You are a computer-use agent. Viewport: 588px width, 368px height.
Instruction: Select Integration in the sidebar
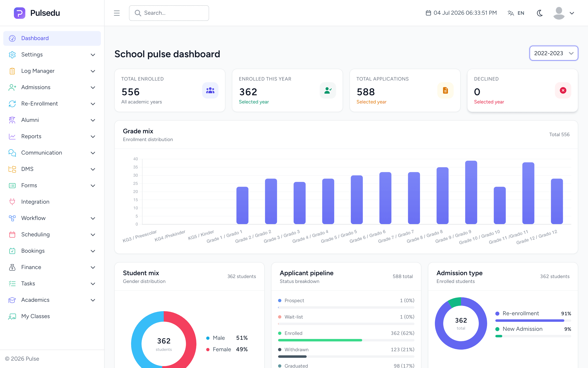tap(52, 202)
